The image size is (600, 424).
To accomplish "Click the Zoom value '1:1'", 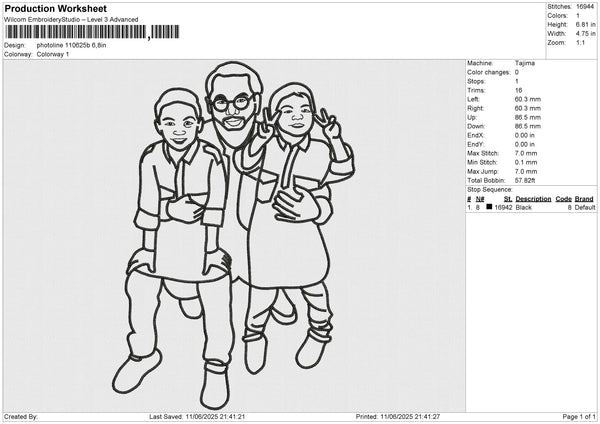I will pyautogui.click(x=580, y=42).
